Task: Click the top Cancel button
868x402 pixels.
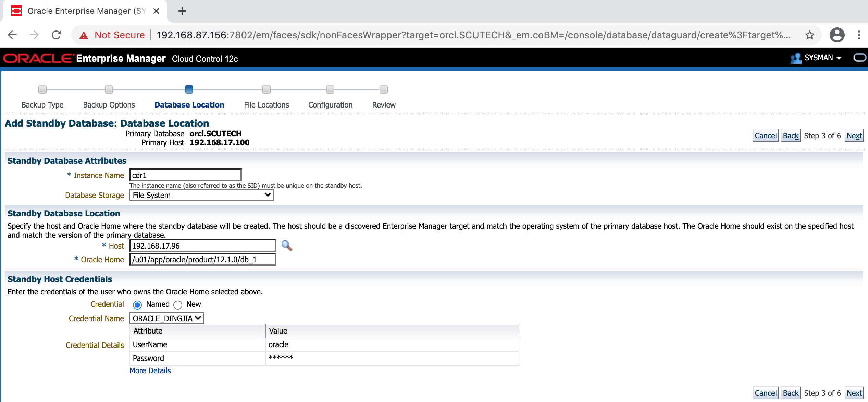Action: pyautogui.click(x=766, y=136)
